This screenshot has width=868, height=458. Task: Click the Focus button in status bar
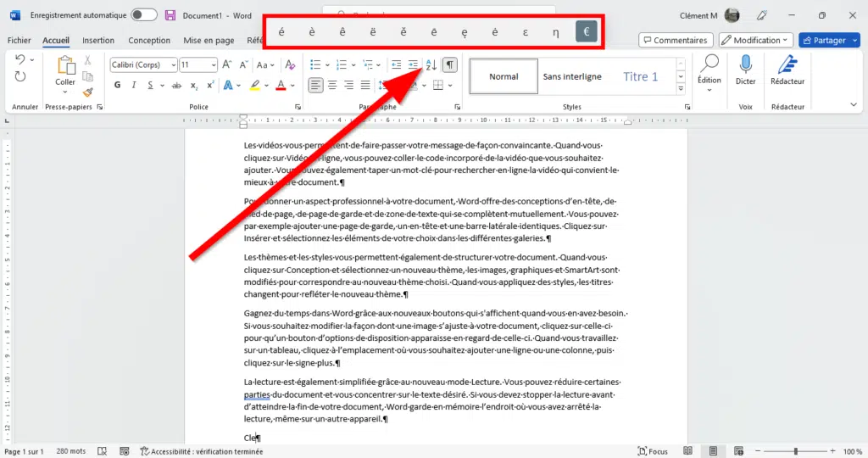coord(653,451)
